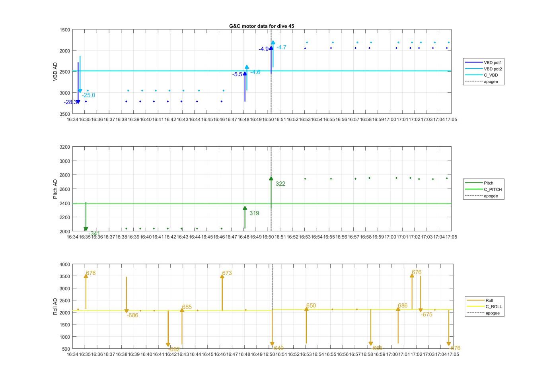Click the dark blue arrow head labeled -5.5
This screenshot has height=392, width=557.
click(x=245, y=74)
